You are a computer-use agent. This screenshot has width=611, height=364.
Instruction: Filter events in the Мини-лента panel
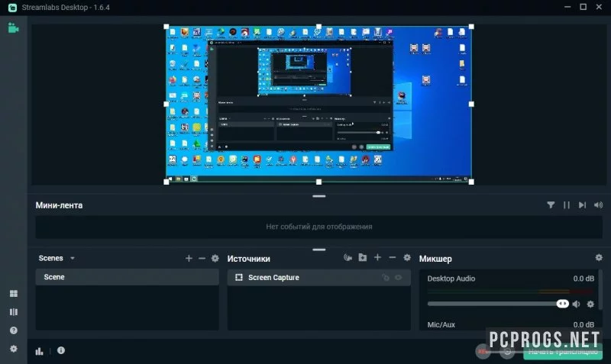click(x=551, y=205)
